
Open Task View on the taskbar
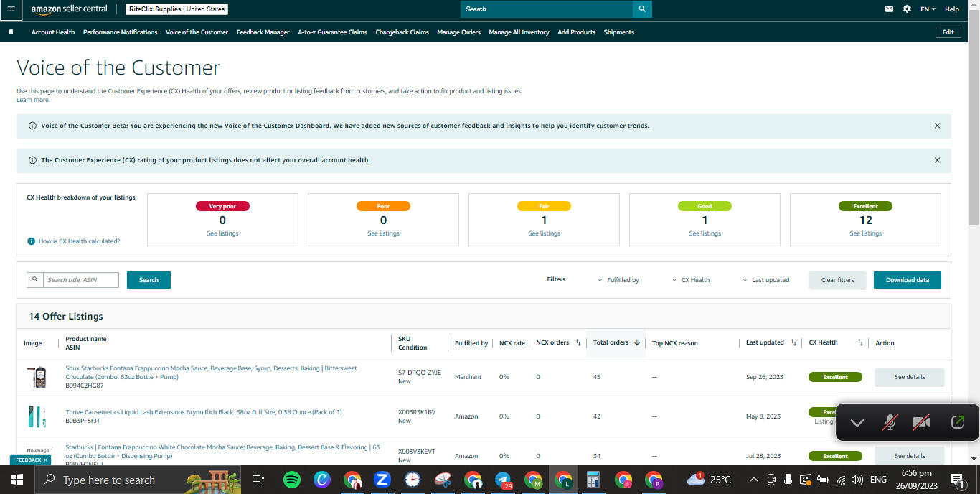pyautogui.click(x=258, y=480)
